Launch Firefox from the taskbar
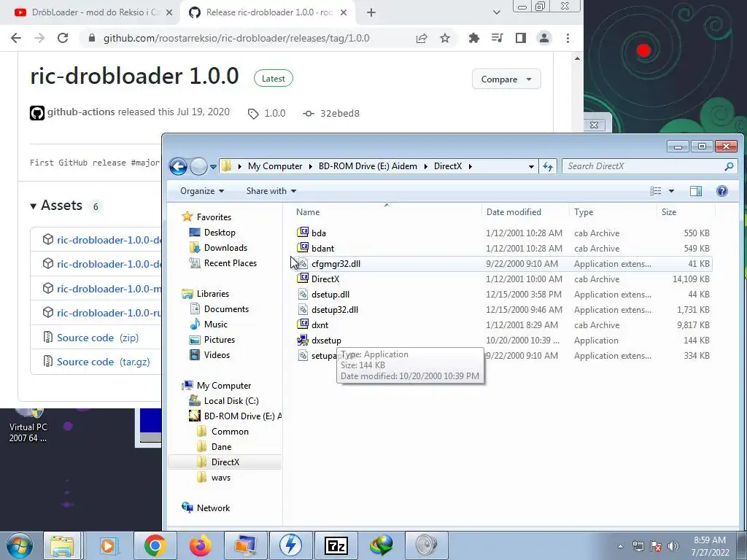Screen dimensions: 747x560 pyautogui.click(x=200, y=545)
